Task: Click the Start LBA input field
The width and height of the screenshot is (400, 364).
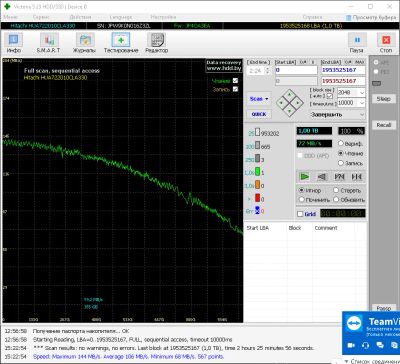Action: (296, 70)
